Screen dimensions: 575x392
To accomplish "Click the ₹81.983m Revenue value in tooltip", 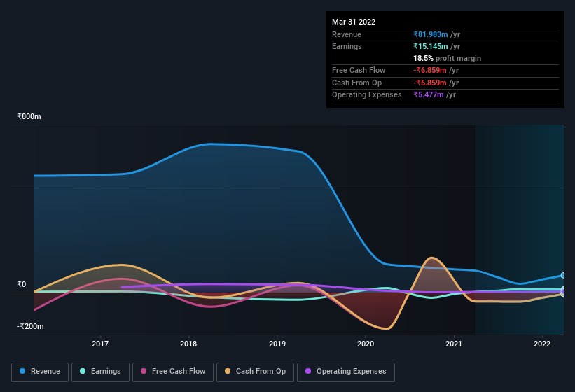I will pyautogui.click(x=431, y=34).
